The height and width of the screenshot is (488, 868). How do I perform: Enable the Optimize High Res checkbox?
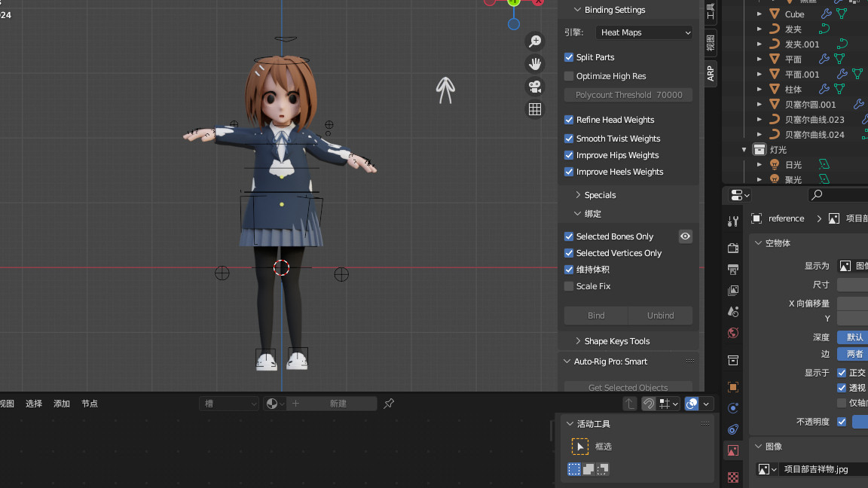tap(569, 76)
